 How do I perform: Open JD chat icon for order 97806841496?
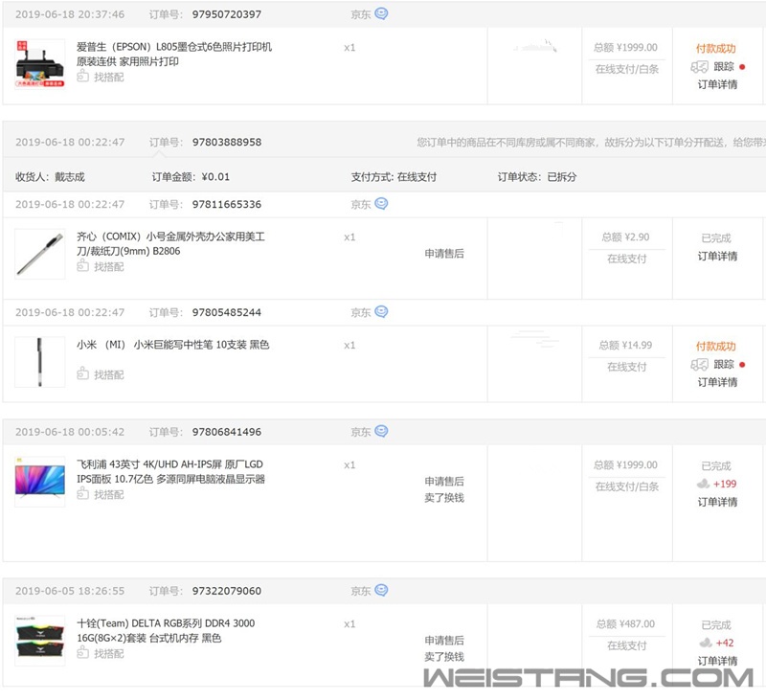point(381,431)
